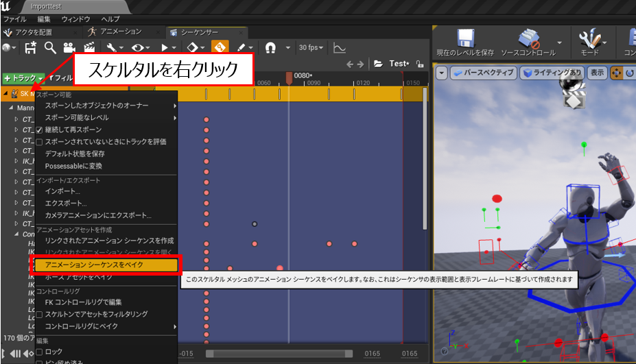Toggle the magnet snapping icon
Viewport: 636px width, 364px height.
pos(270,48)
